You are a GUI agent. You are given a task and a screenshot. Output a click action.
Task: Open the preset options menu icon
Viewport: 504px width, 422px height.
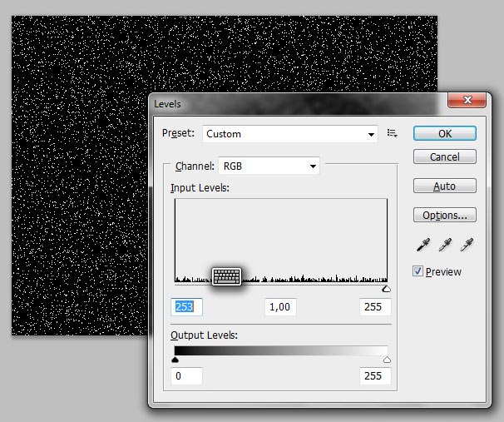click(x=393, y=133)
